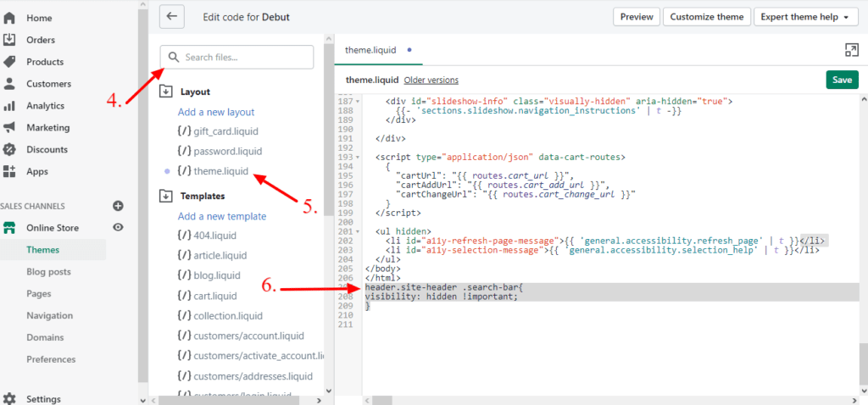View online store with eye icon
Screen dimensions: 868x405
[x=118, y=227]
